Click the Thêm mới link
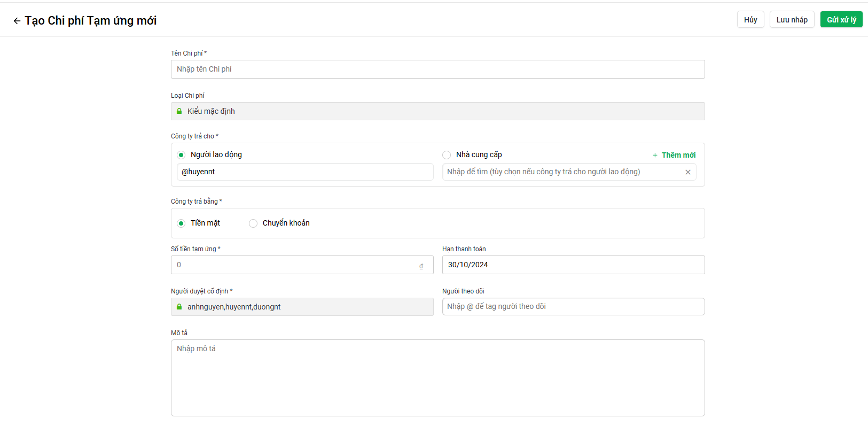 [678, 155]
